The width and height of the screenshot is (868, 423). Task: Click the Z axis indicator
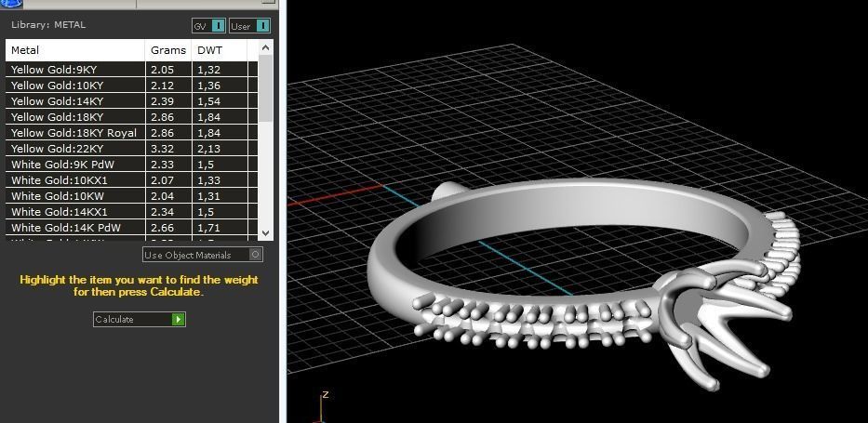coord(326,394)
